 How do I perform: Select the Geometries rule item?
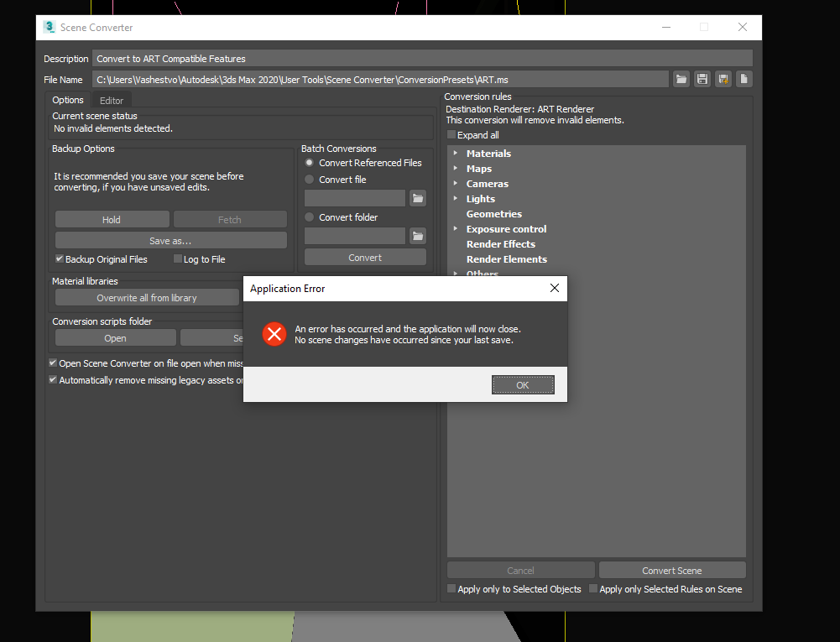click(x=494, y=214)
